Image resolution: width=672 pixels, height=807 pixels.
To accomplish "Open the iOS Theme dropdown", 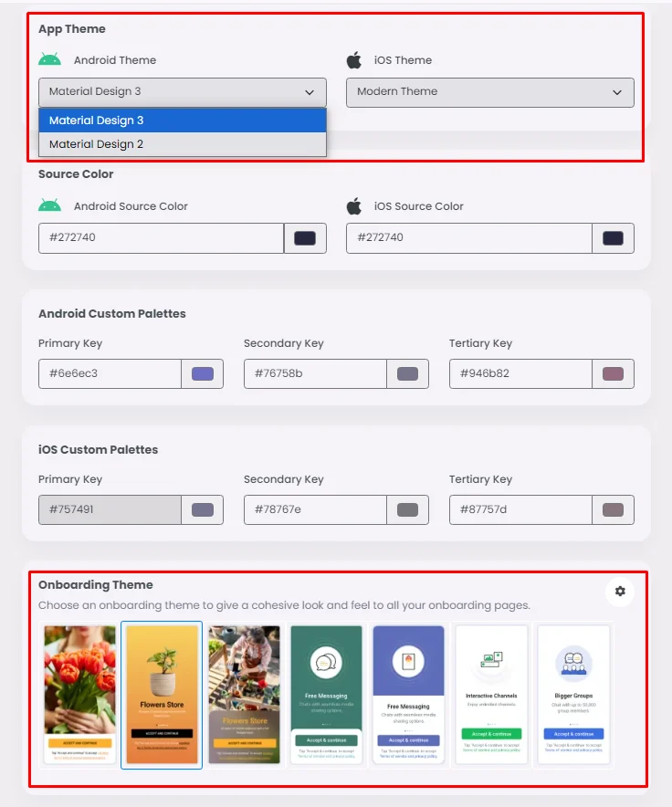I will [x=489, y=92].
